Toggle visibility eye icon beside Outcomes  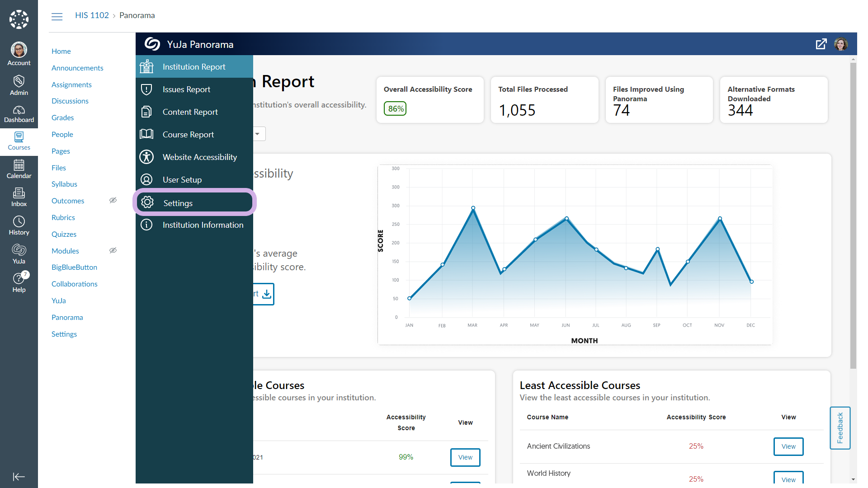(x=113, y=200)
